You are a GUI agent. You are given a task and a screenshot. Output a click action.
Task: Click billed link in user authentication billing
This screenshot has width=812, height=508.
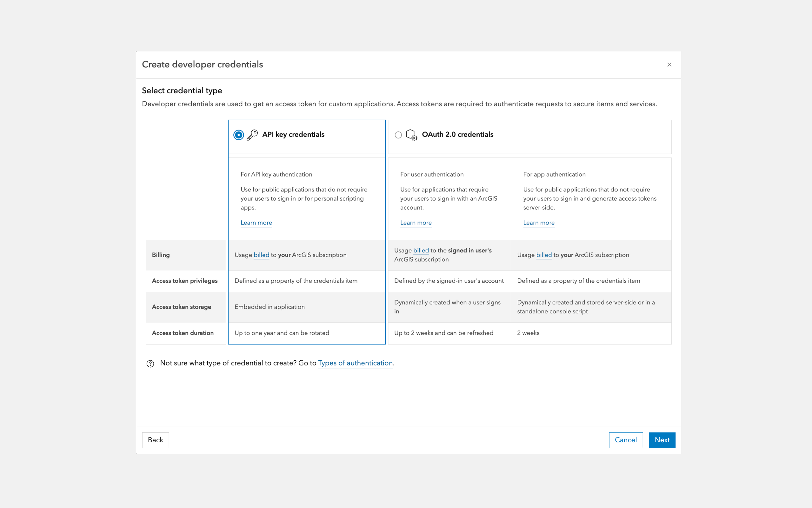[x=421, y=250]
